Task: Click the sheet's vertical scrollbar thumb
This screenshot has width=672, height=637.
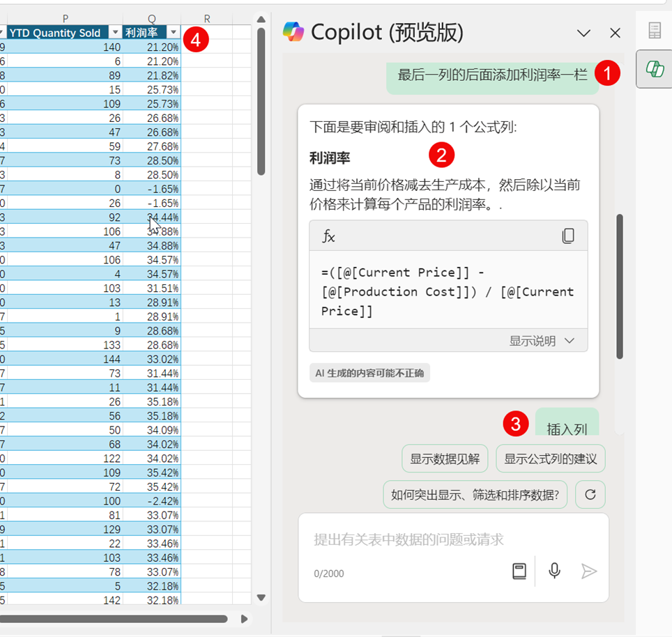Action: tap(261, 102)
